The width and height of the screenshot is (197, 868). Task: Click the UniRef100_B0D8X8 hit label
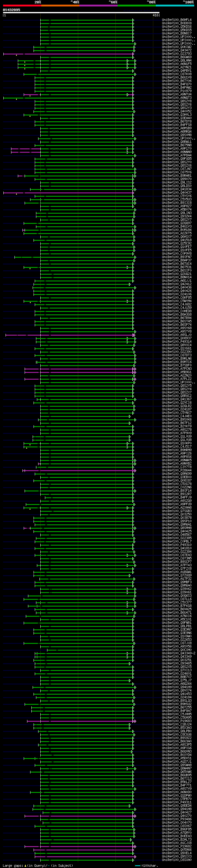pos(177,23)
